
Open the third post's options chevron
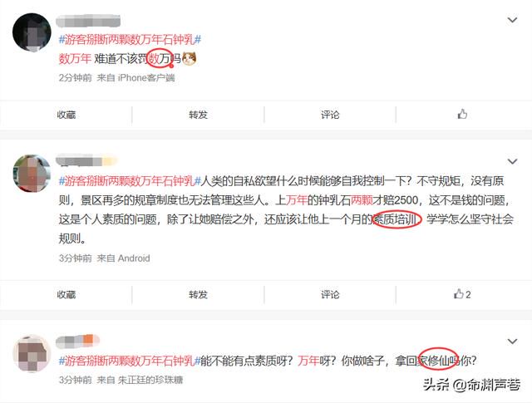pyautogui.click(x=512, y=342)
